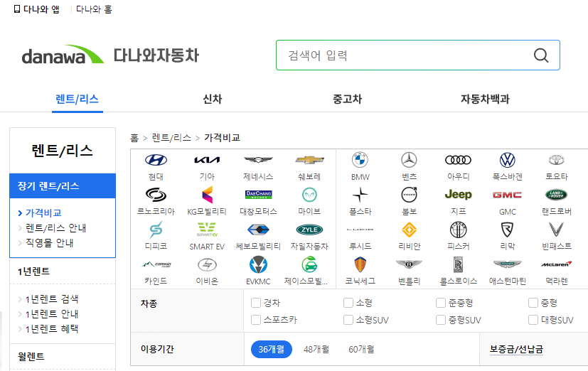Viewport: 588px width, 371px height.
Task: Click the 보증금/선납금 link
Action: [x=516, y=349]
